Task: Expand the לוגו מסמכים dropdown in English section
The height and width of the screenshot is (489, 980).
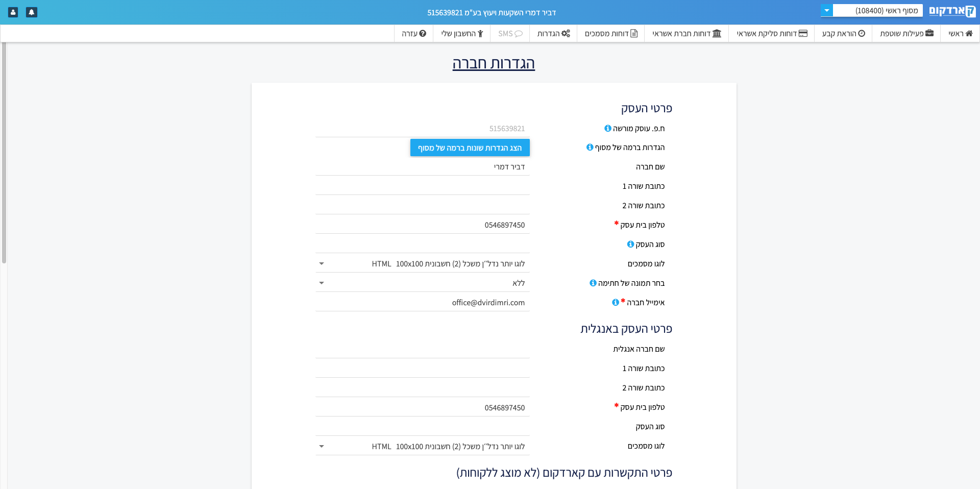Action: click(x=423, y=447)
